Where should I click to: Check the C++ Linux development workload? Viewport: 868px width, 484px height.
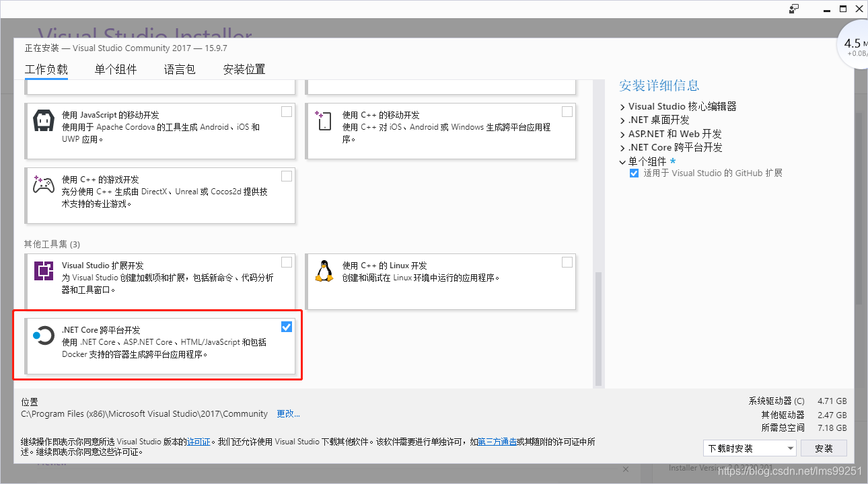tap(567, 262)
